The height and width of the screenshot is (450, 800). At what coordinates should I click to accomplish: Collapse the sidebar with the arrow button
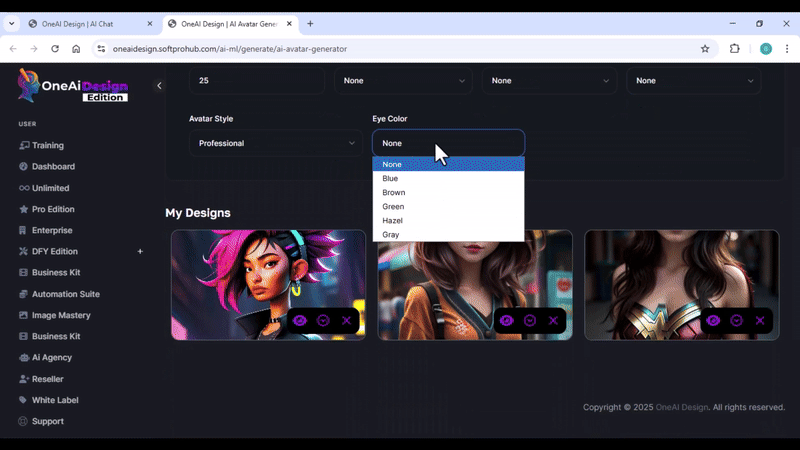(159, 86)
